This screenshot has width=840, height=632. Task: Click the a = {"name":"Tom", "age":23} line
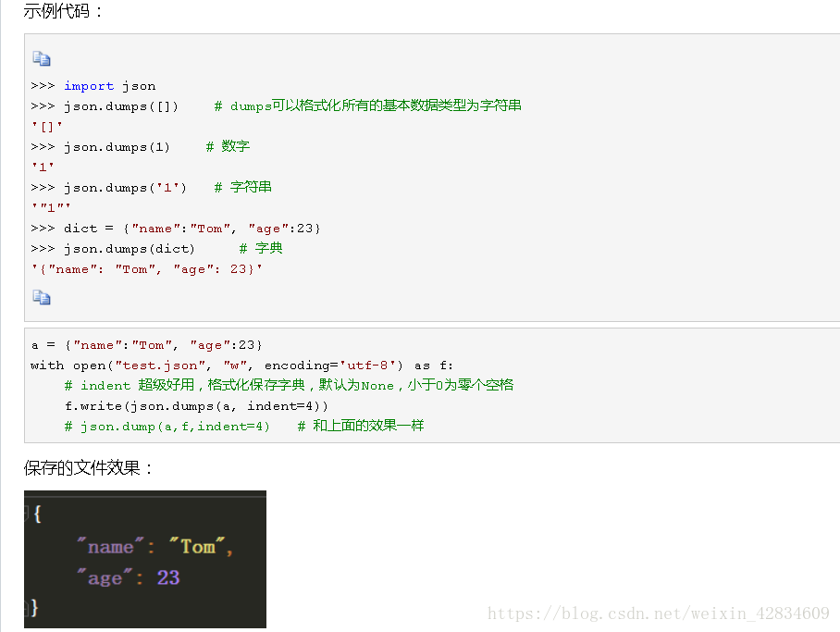(146, 345)
